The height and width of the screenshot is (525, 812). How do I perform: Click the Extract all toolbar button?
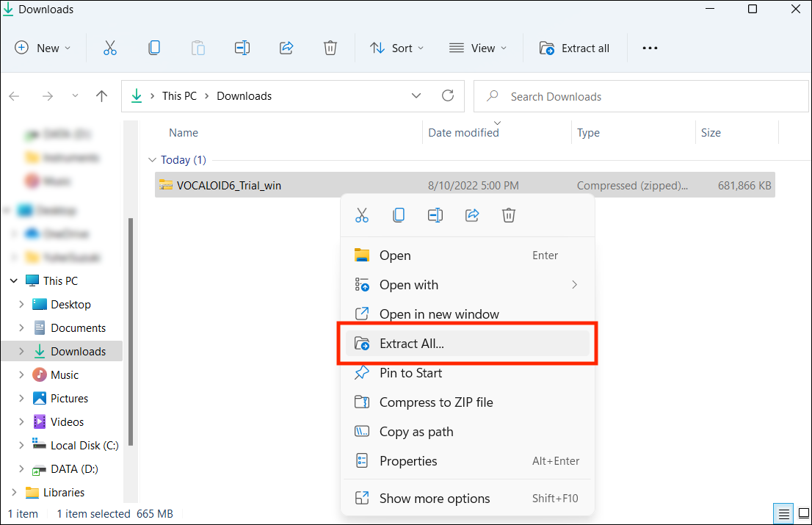tap(575, 48)
